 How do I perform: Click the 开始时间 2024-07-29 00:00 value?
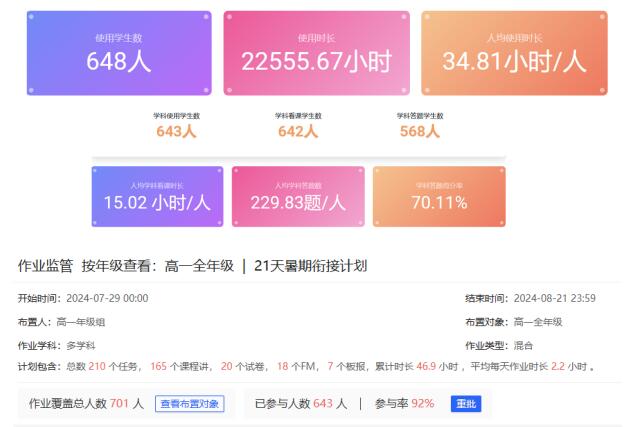(107, 298)
